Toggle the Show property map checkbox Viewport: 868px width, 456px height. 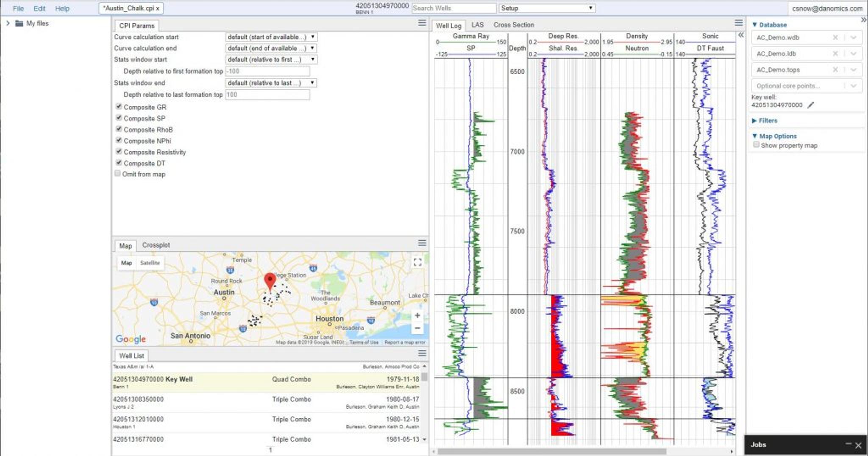click(x=756, y=145)
